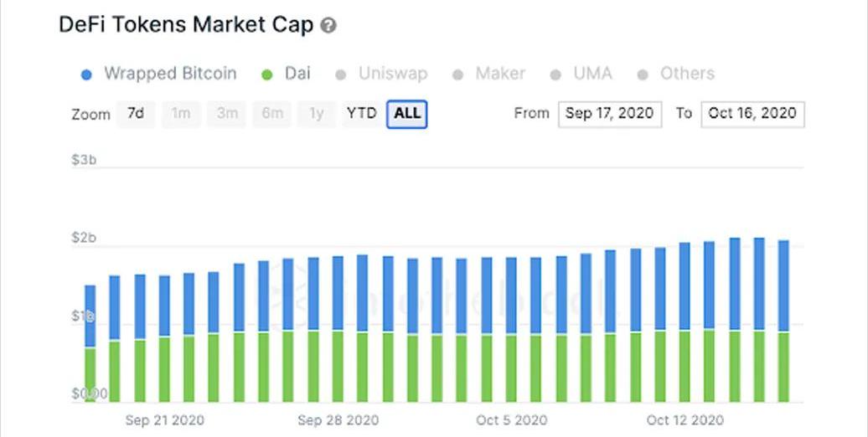The height and width of the screenshot is (437, 868).
Task: Show the Others legend series
Action: [x=687, y=74]
